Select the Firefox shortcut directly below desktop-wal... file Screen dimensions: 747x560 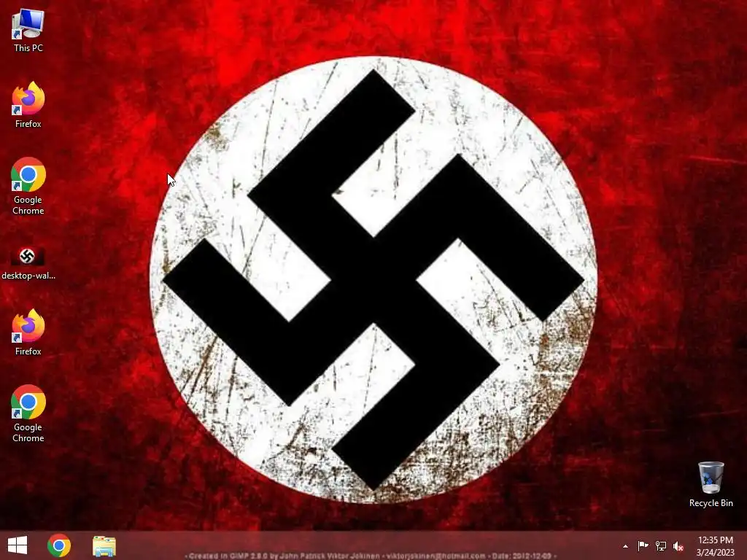28,332
